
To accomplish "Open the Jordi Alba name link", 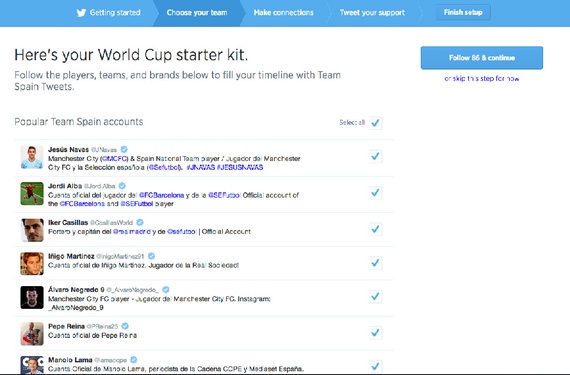I will pos(65,186).
